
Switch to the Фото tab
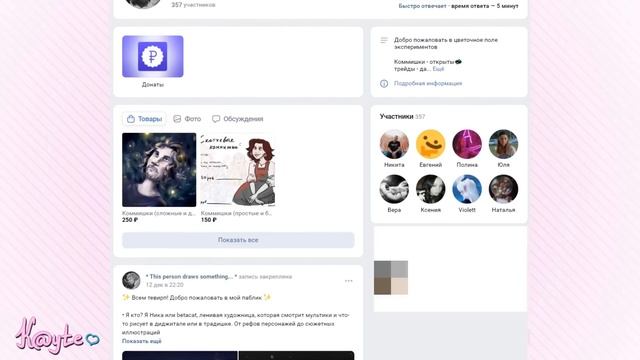pos(187,119)
